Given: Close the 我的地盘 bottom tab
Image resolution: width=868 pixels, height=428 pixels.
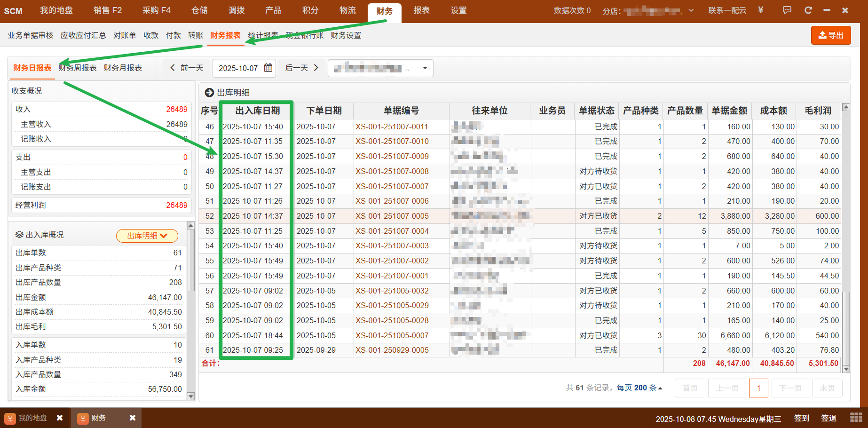Looking at the screenshot, I should pyautogui.click(x=60, y=418).
